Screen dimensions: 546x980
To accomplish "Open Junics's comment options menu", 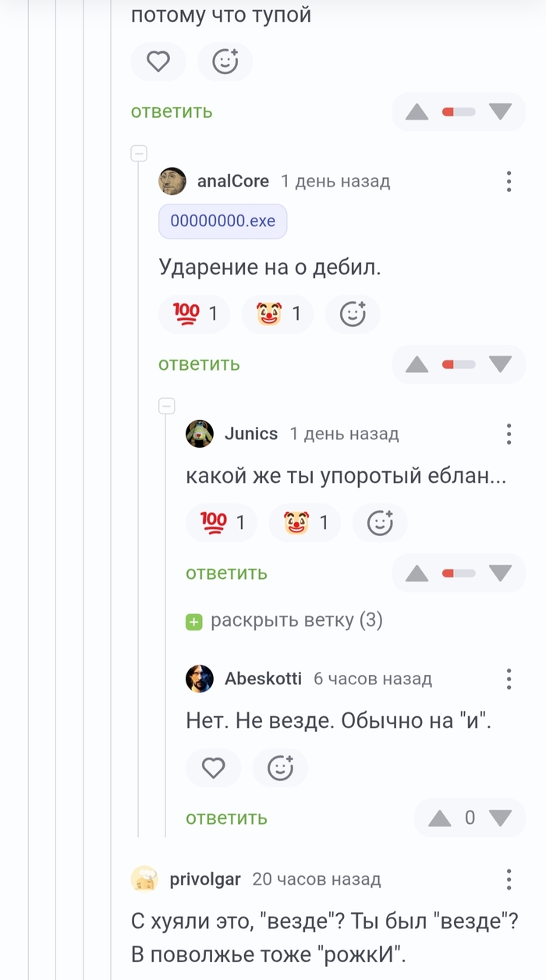I will [509, 434].
